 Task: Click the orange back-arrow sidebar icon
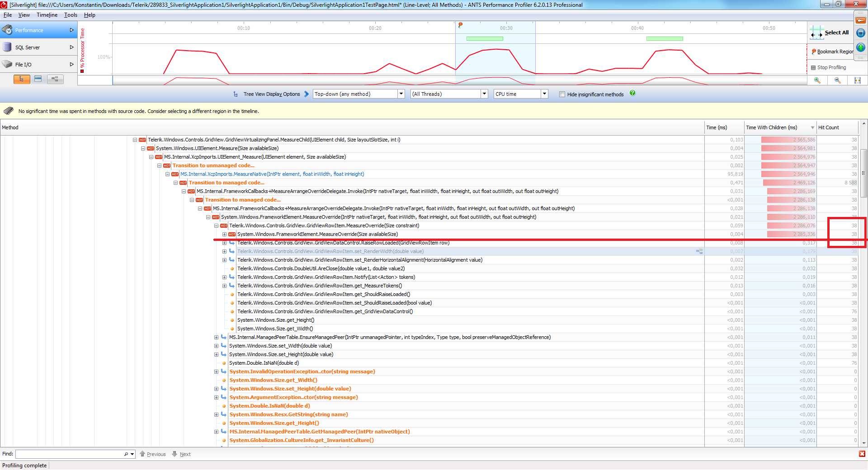click(x=861, y=20)
